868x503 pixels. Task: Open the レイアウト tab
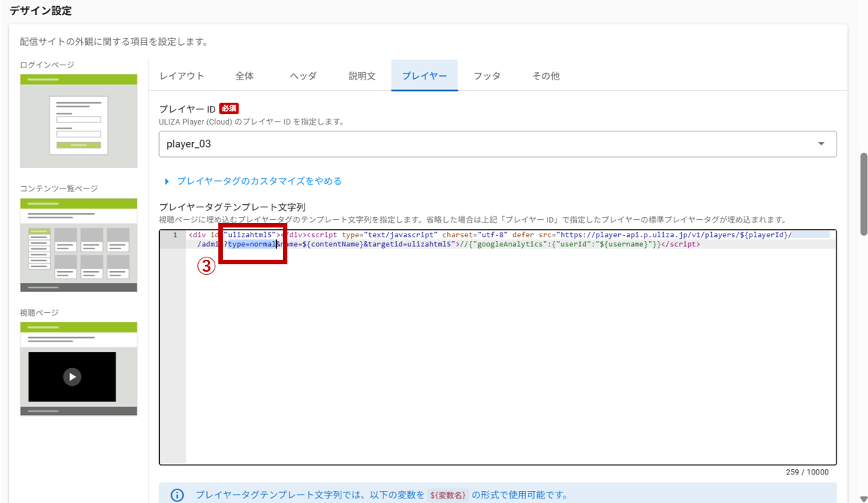[x=182, y=76]
